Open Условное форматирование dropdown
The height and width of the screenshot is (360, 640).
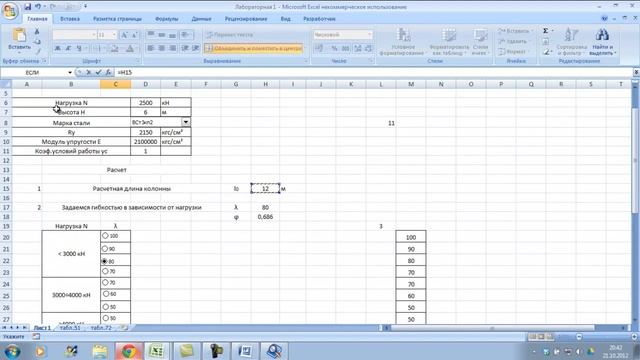point(403,42)
